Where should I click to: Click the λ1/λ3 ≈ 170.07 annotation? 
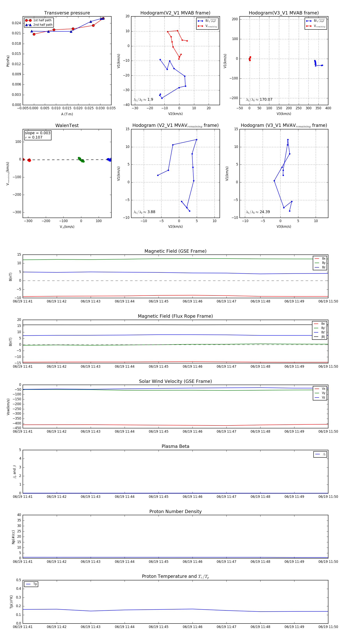point(259,100)
